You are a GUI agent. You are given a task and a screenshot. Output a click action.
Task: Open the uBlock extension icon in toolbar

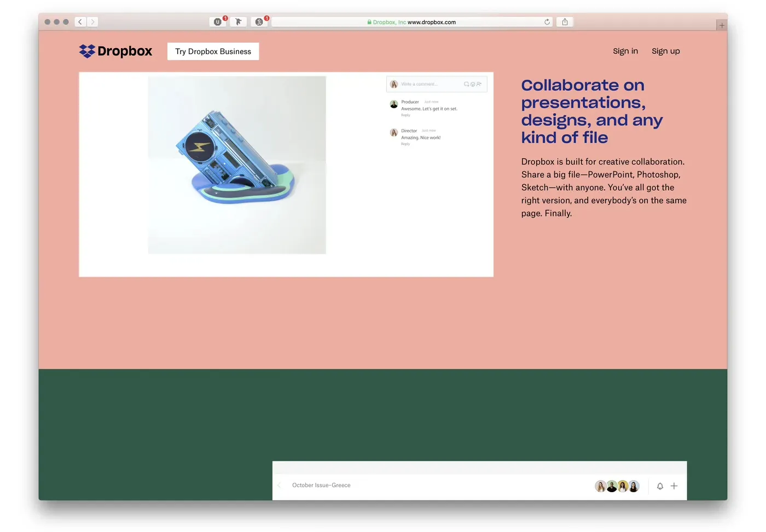click(218, 22)
